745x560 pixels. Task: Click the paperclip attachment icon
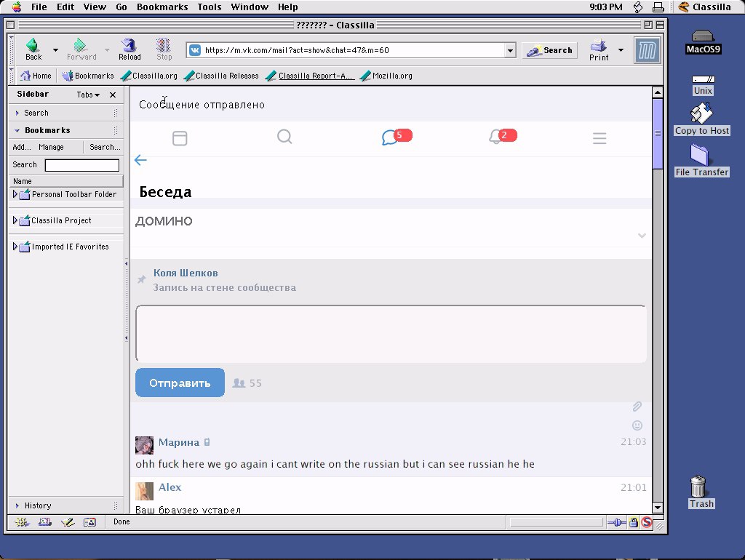[637, 407]
